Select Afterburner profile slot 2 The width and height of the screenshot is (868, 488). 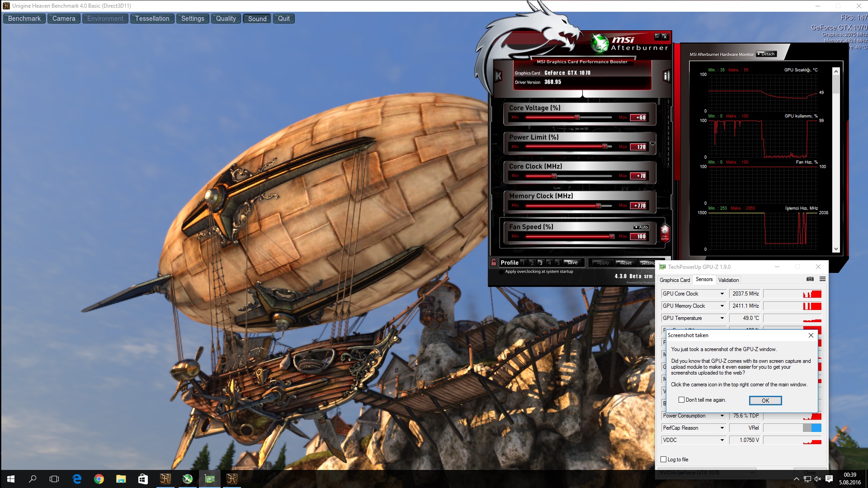click(x=532, y=263)
